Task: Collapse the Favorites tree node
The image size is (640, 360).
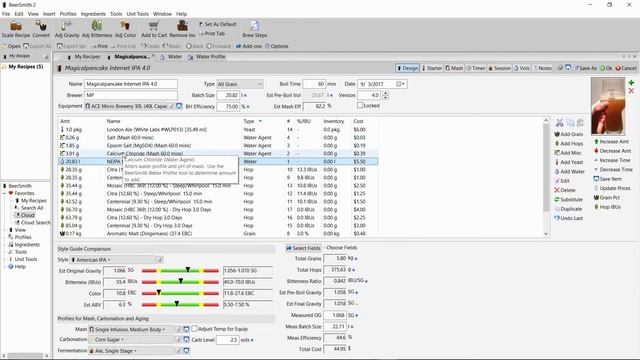Action: coord(4,193)
